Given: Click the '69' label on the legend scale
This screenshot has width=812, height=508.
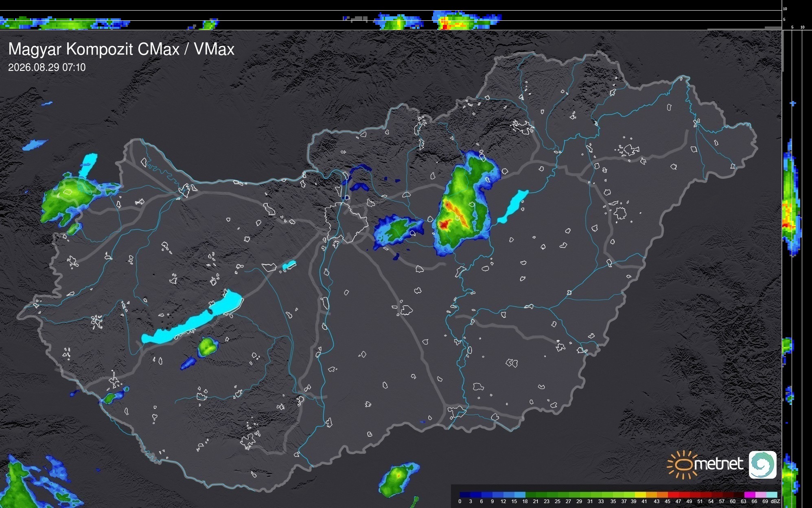Looking at the screenshot, I should (x=765, y=501).
